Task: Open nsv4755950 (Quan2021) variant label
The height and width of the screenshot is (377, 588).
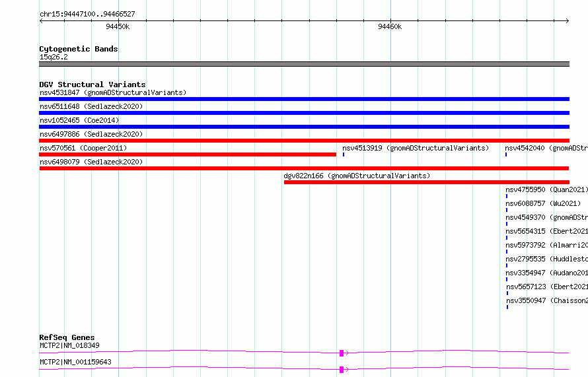Action: [547, 189]
